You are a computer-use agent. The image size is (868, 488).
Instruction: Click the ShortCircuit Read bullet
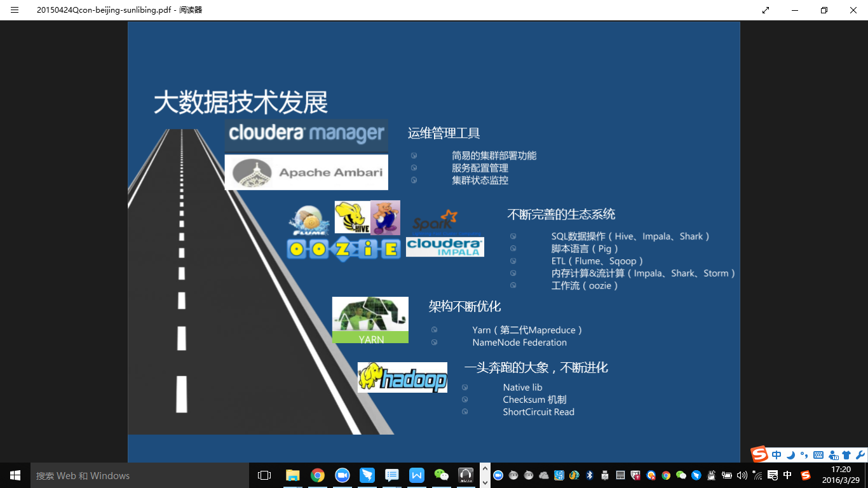(x=539, y=412)
